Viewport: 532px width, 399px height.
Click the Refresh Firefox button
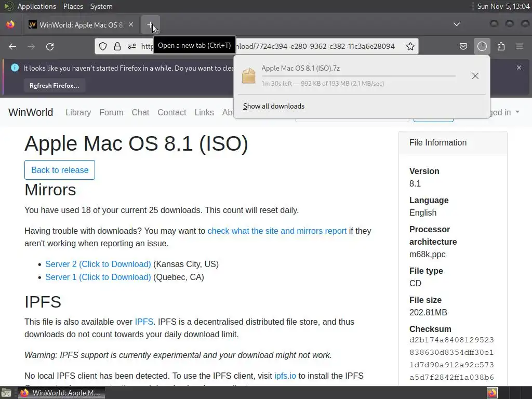pyautogui.click(x=54, y=86)
